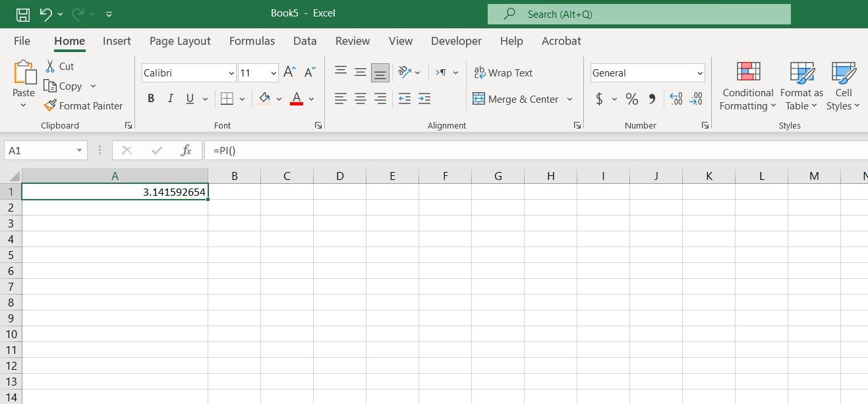This screenshot has height=404, width=868.
Task: Select the comma style icon
Action: click(652, 98)
